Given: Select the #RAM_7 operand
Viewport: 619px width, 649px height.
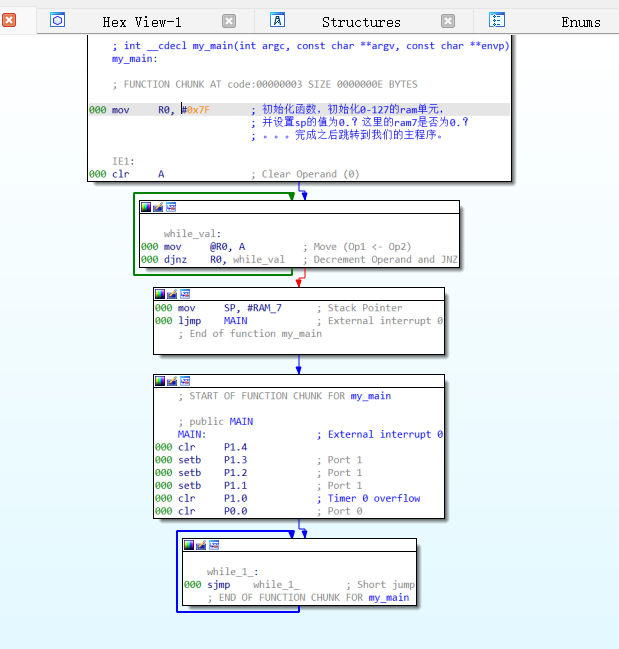Looking at the screenshot, I should tap(264, 308).
